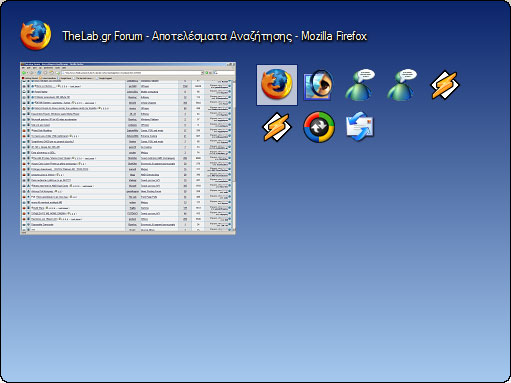The image size is (511, 383).
Task: Switch to the envelope send/receive mail icon
Action: pyautogui.click(x=360, y=127)
